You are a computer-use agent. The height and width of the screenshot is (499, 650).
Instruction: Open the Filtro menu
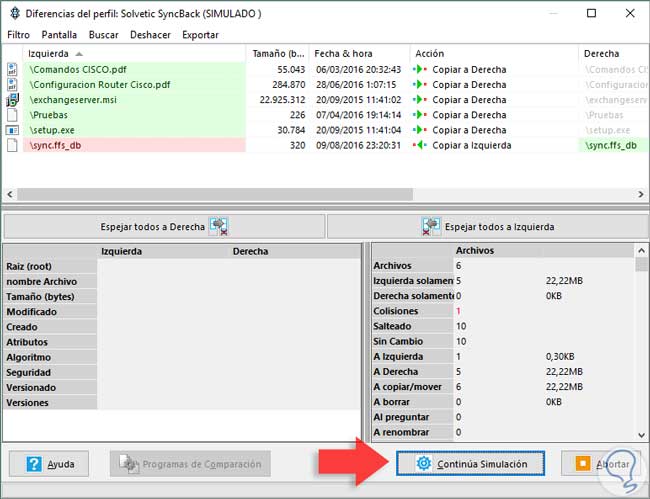coord(18,35)
